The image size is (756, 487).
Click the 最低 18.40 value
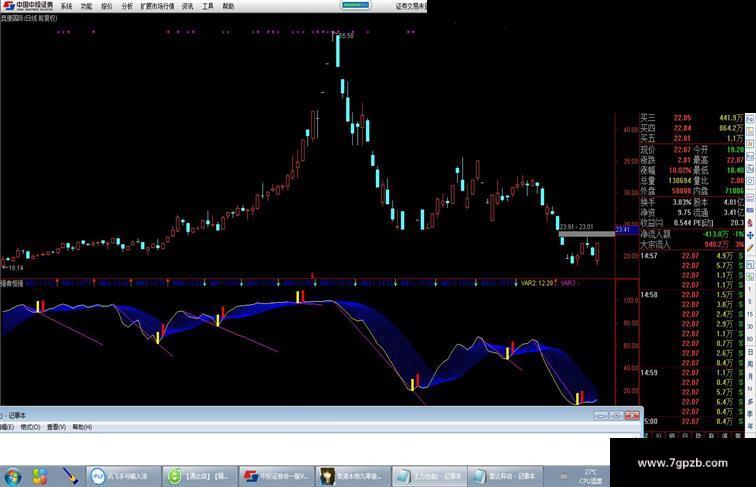click(735, 171)
